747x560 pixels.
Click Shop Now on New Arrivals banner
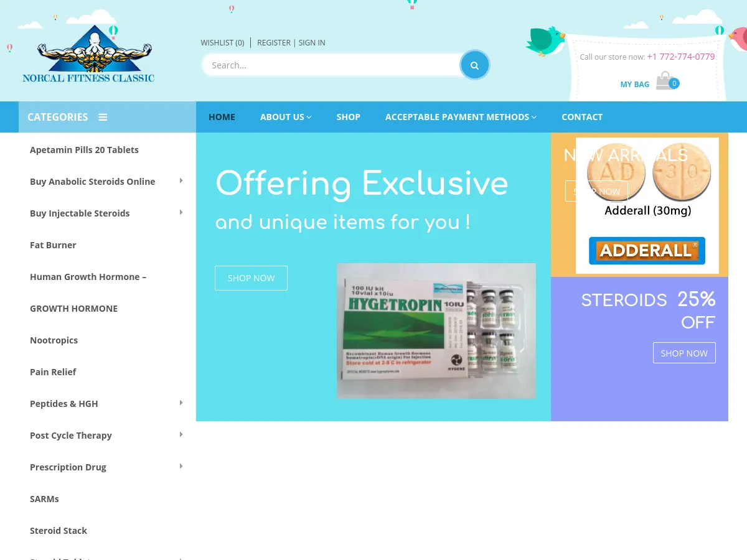click(596, 191)
